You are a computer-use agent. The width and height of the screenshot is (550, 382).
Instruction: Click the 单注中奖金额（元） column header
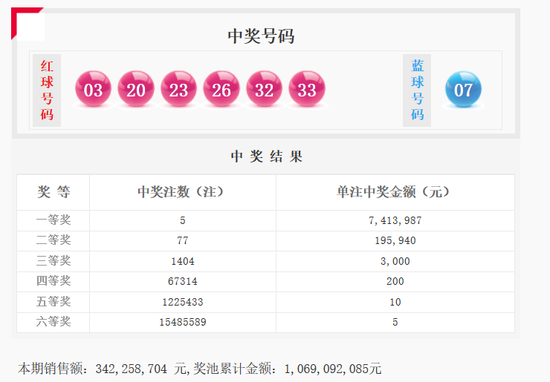394,192
